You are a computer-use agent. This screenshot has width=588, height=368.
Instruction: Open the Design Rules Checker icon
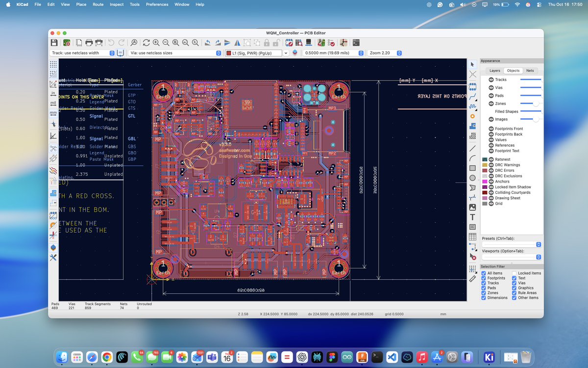pos(332,43)
